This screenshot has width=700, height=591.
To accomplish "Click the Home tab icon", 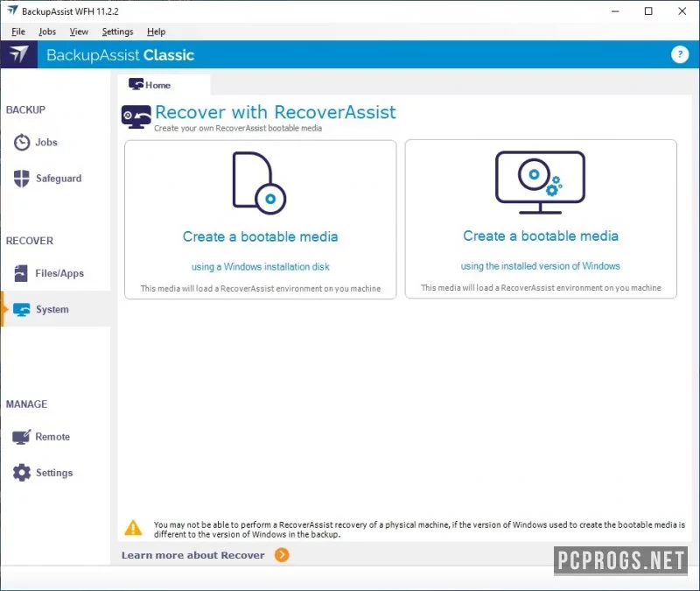I will click(x=136, y=84).
